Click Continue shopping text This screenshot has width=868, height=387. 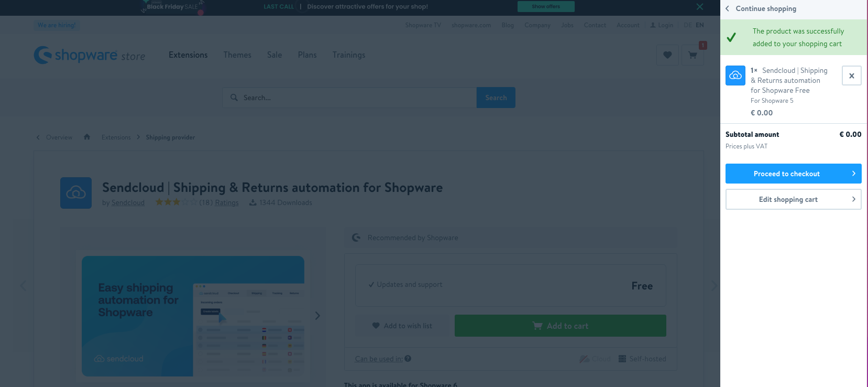(766, 8)
